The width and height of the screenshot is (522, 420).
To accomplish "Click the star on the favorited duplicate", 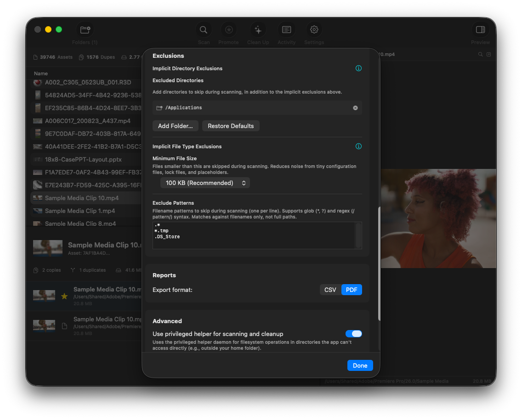I will [x=64, y=297].
